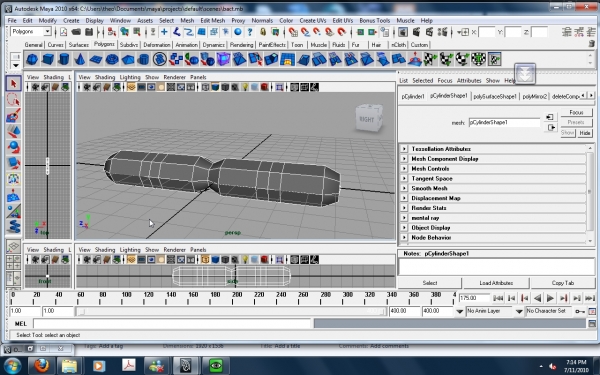Activate the Paint Selection tool

pos(13,116)
